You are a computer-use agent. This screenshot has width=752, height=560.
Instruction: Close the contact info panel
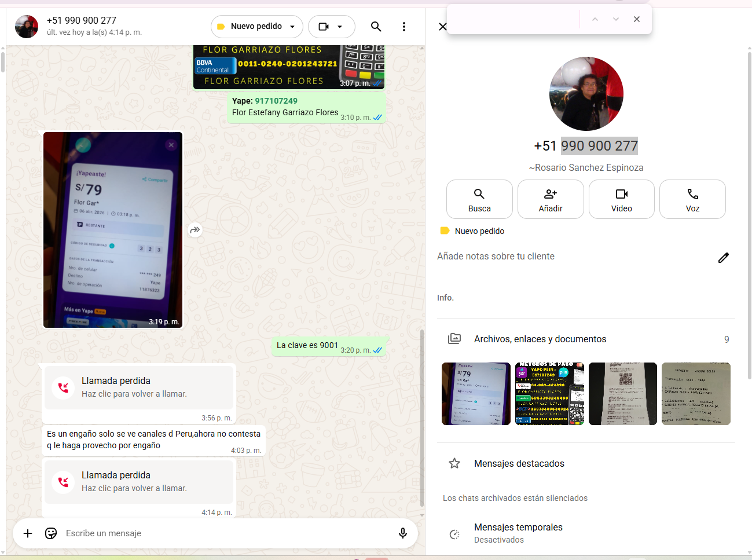point(443,27)
